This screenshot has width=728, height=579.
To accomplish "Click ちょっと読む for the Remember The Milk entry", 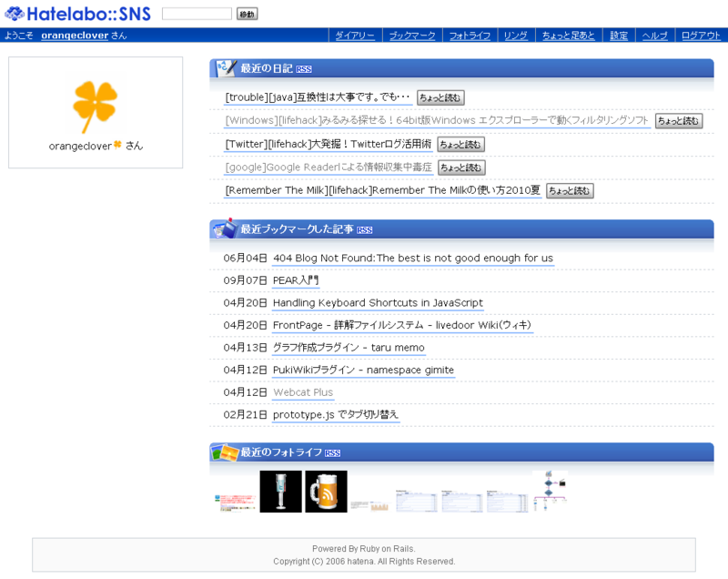I will pos(570,190).
